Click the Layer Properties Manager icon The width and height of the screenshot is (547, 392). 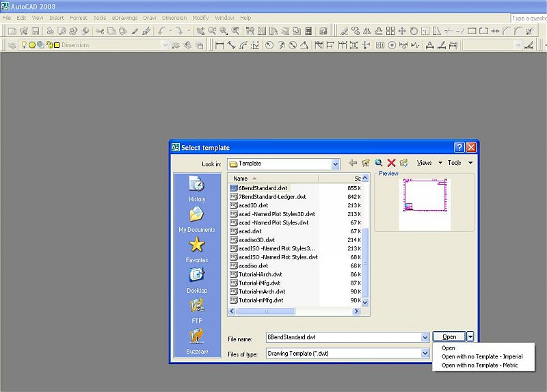click(x=12, y=45)
